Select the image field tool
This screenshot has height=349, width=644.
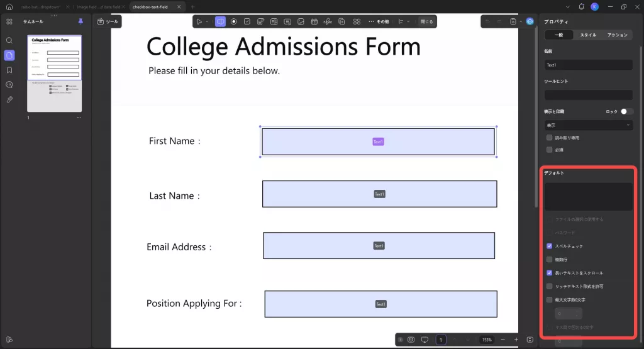pyautogui.click(x=301, y=22)
